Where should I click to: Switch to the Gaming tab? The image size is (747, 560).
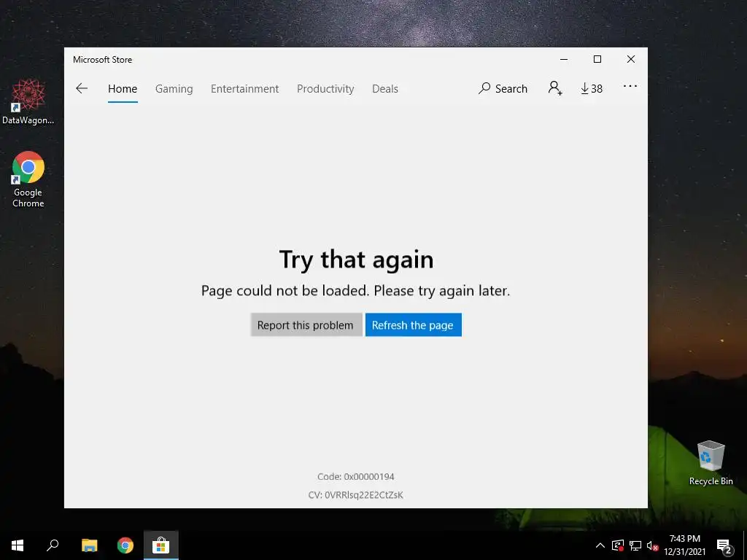click(x=174, y=88)
